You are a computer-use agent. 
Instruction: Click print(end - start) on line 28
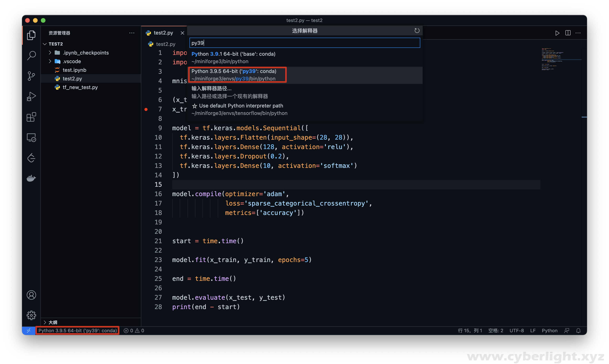pos(206,307)
